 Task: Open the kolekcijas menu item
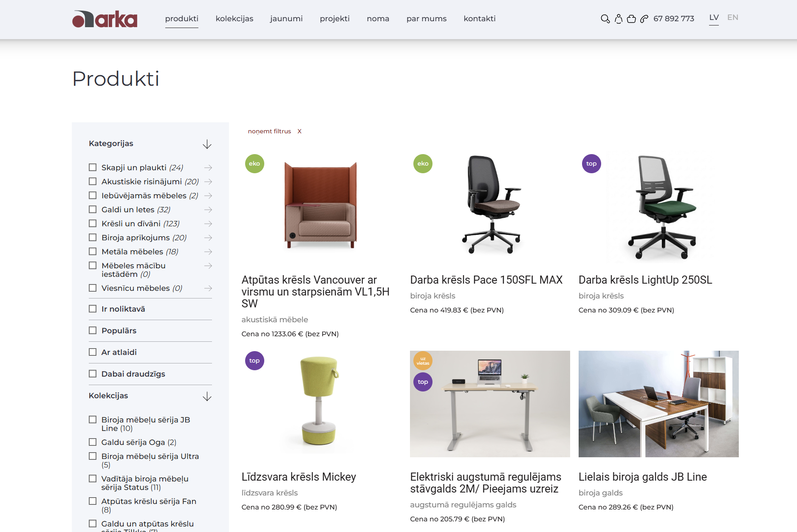point(235,19)
